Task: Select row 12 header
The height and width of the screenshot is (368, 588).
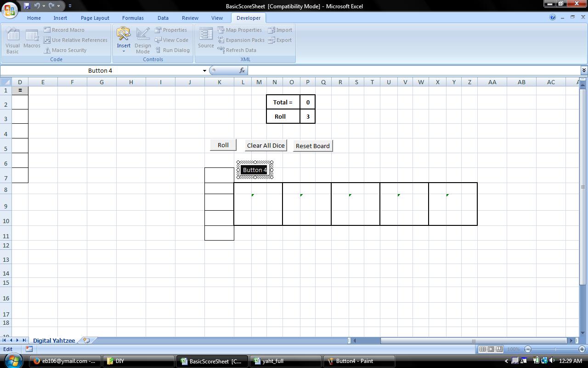Action: [6, 245]
